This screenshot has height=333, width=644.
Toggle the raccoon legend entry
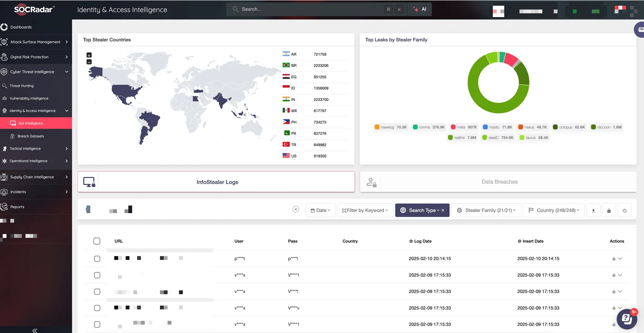pos(606,127)
